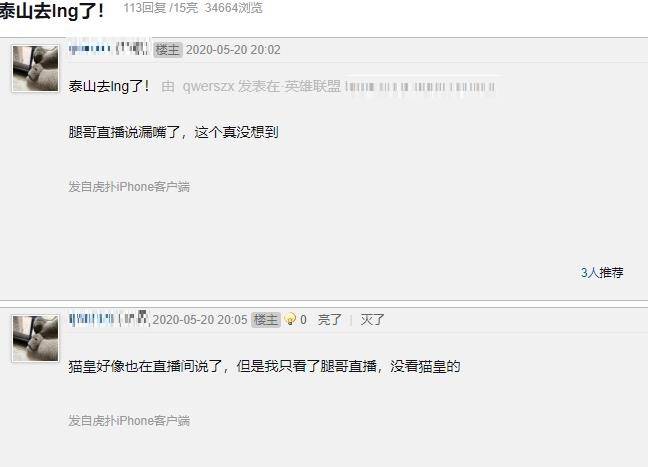Click 发自虎扑iPhone客户端 under the first post
648x467 pixels.
pyautogui.click(x=129, y=187)
